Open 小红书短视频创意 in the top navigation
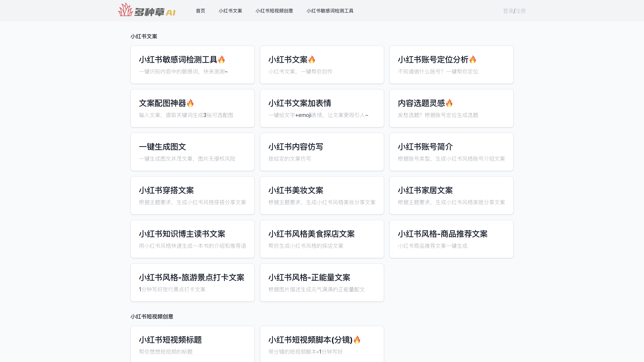The image size is (644, 362). point(274,11)
